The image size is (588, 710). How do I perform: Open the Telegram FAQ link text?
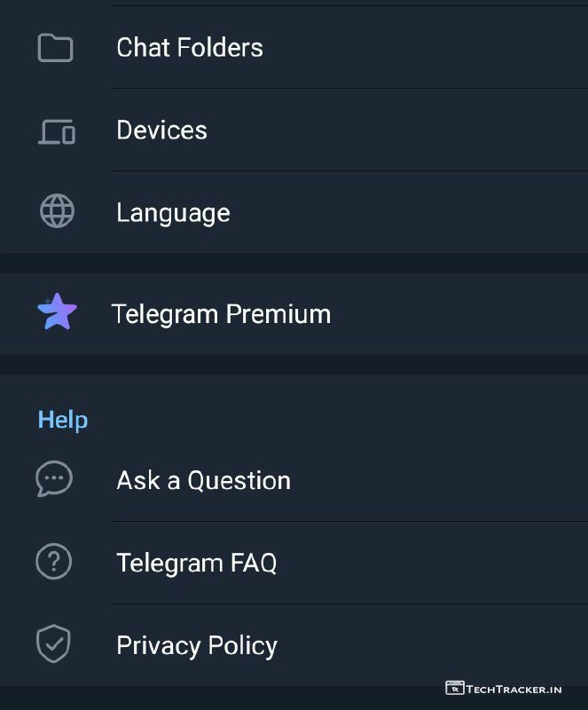click(x=196, y=563)
